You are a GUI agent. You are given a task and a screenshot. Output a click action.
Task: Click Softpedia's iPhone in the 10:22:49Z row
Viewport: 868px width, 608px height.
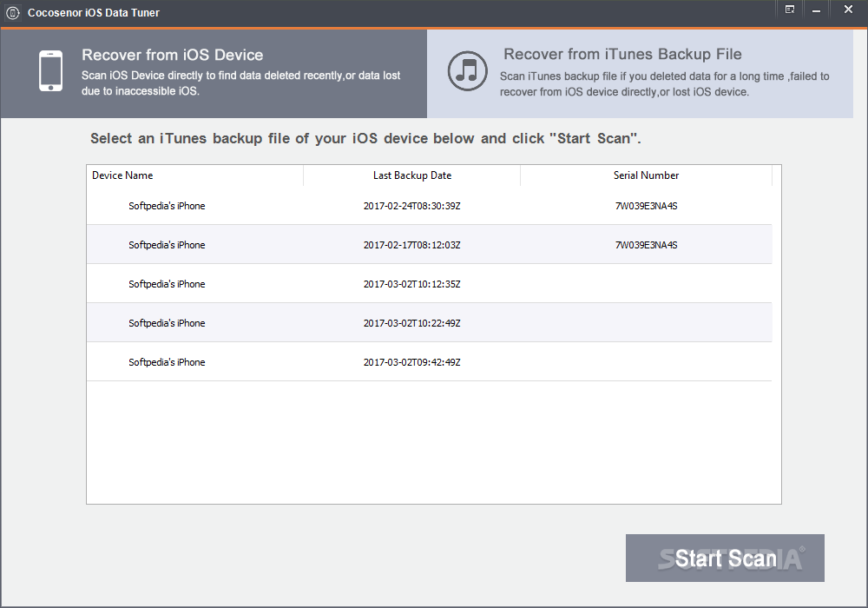[x=167, y=323]
